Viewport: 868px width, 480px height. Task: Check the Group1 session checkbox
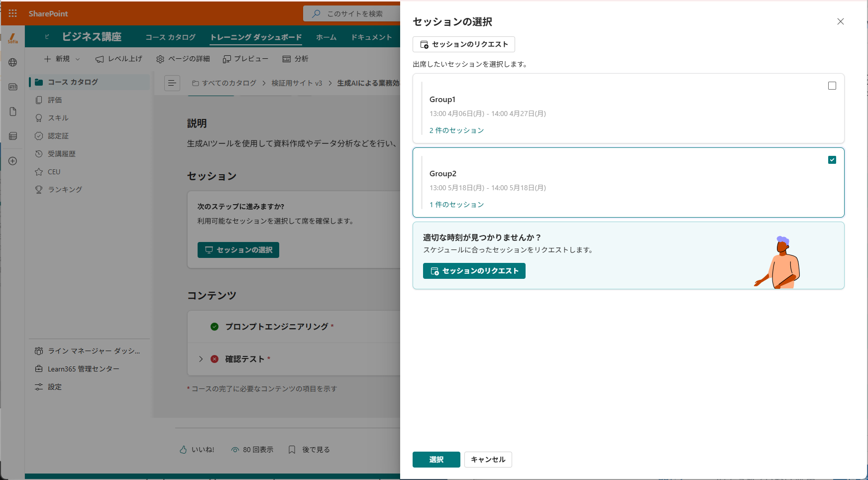point(832,86)
